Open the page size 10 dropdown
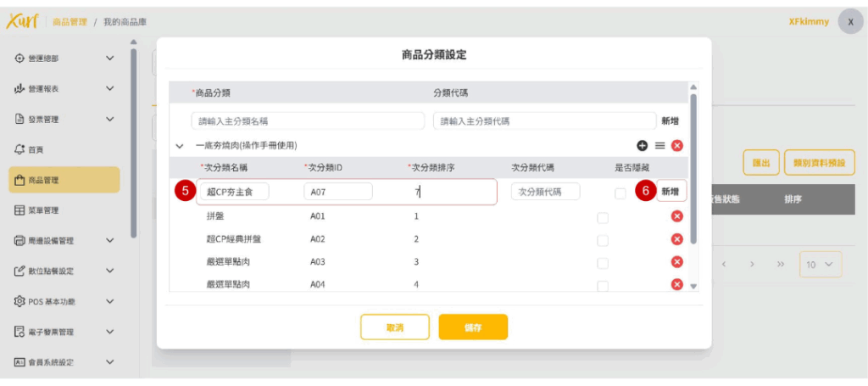 click(820, 265)
